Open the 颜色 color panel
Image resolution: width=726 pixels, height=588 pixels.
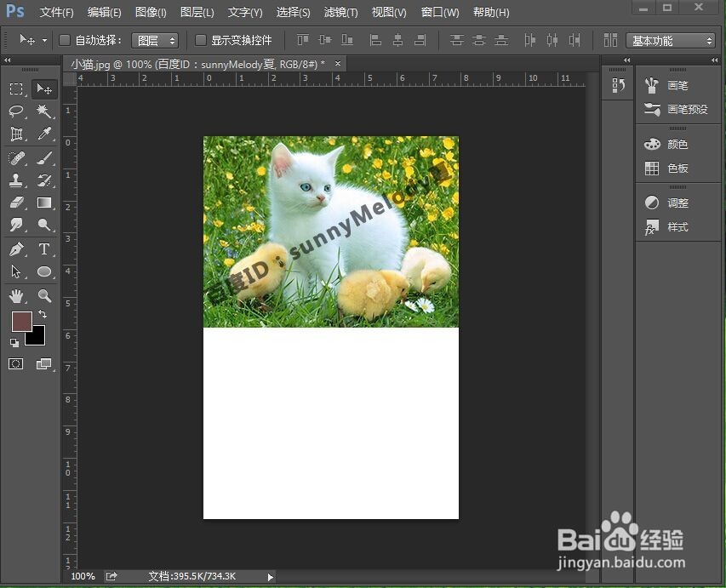[x=666, y=145]
